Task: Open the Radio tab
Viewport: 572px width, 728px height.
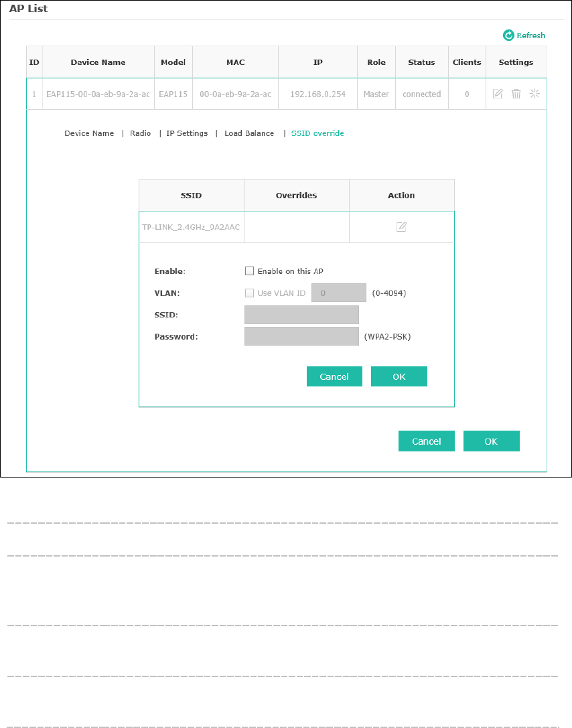Action: pos(140,133)
